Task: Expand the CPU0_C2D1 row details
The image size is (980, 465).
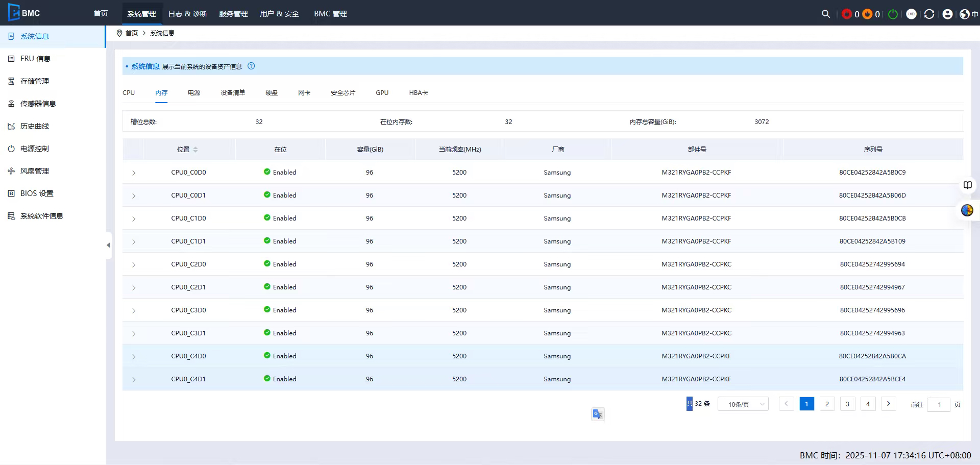Action: tap(134, 288)
